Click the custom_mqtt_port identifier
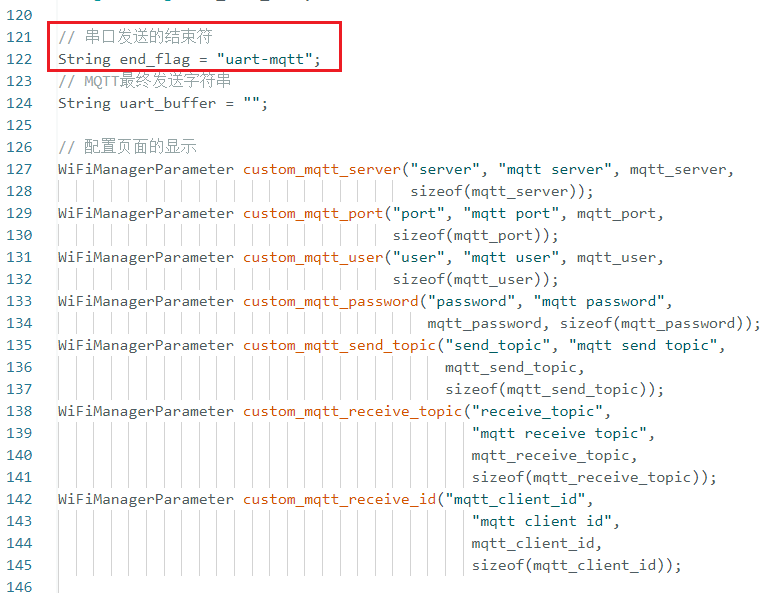This screenshot has height=593, width=776. coord(312,213)
